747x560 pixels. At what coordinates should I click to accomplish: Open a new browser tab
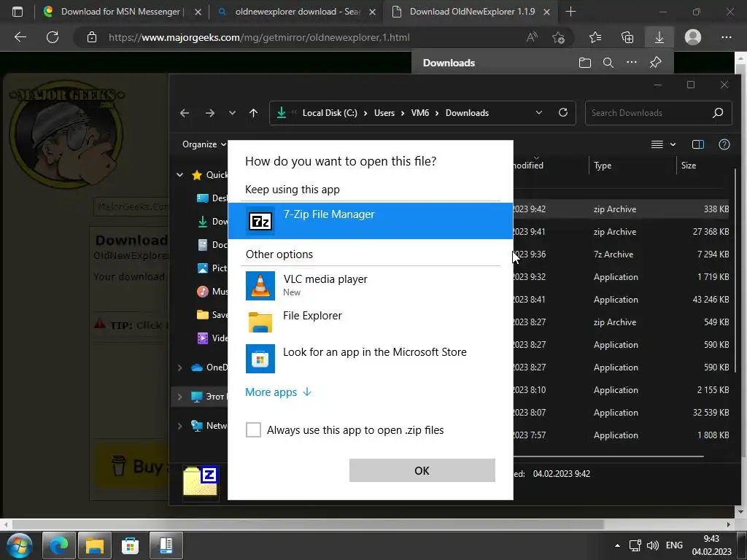click(570, 12)
